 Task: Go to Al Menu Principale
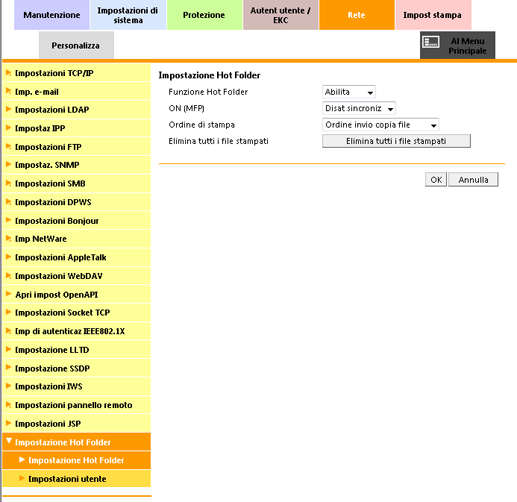coord(457,45)
